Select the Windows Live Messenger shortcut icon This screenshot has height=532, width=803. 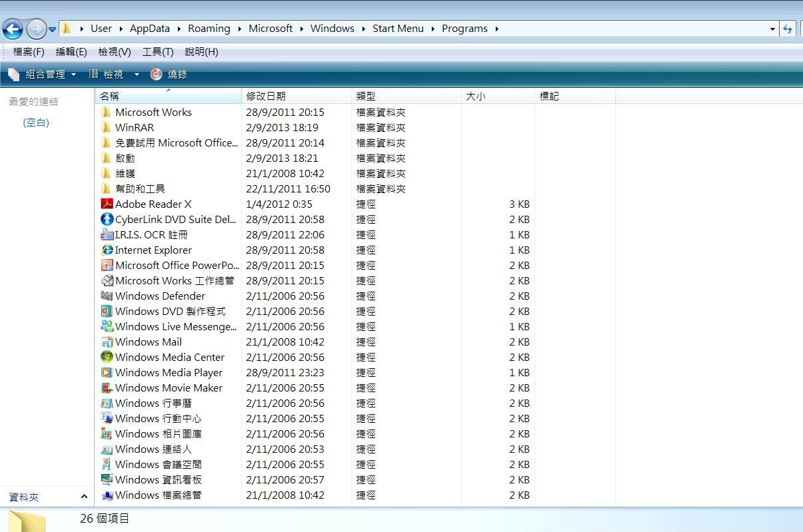tap(107, 326)
